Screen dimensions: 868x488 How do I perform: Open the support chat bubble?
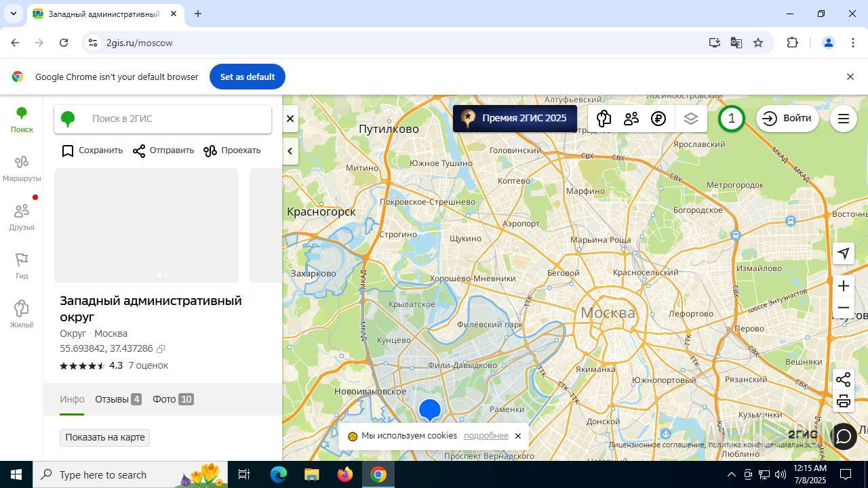click(x=844, y=436)
